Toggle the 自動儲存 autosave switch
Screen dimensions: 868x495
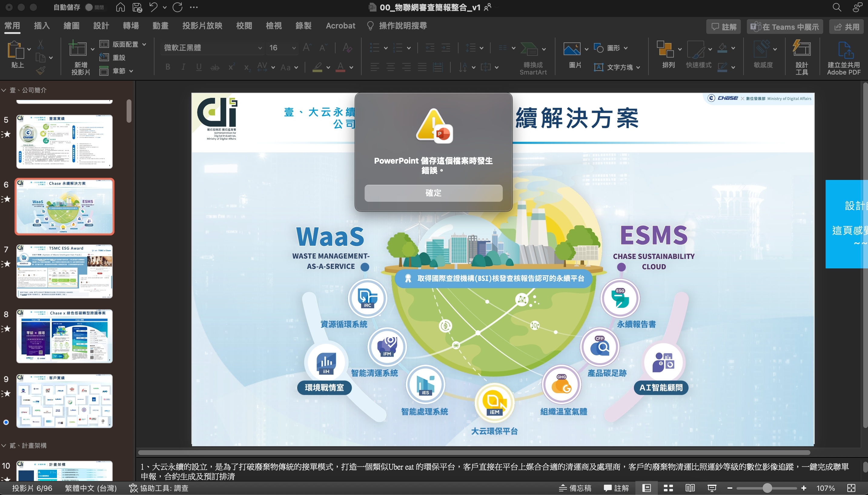click(94, 7)
